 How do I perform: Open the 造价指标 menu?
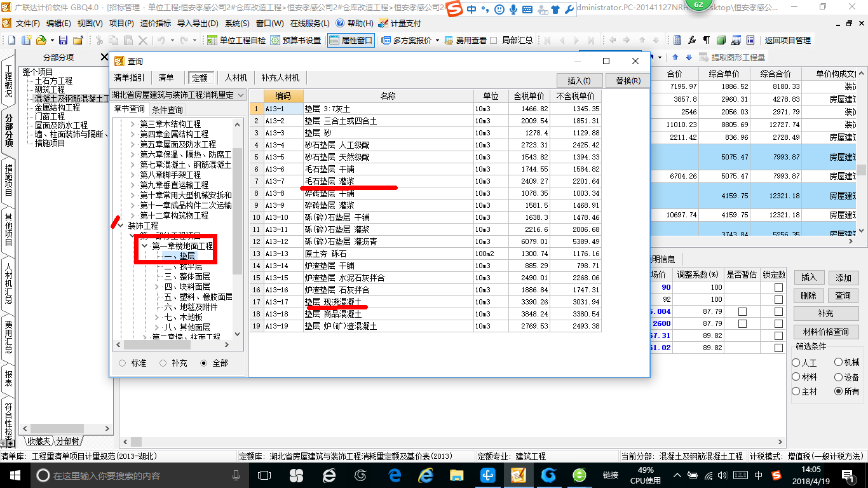(x=155, y=23)
